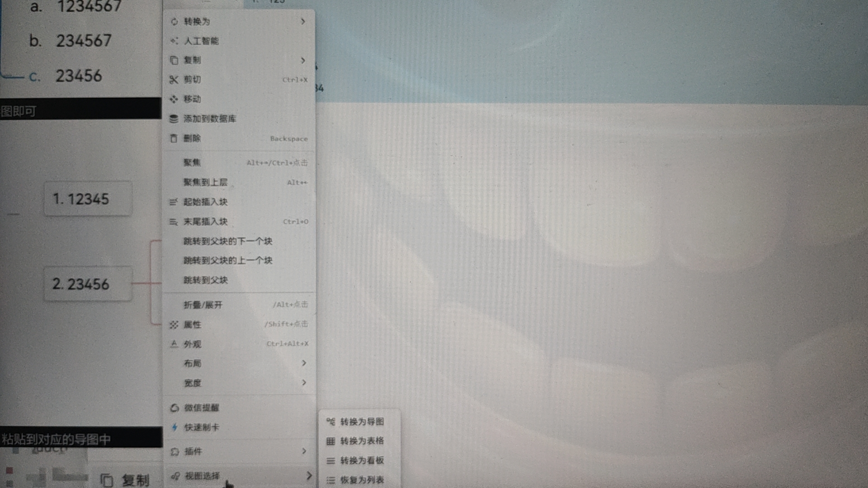Click the 人工智能 sparkle icon
The height and width of the screenshot is (488, 868).
tap(174, 41)
